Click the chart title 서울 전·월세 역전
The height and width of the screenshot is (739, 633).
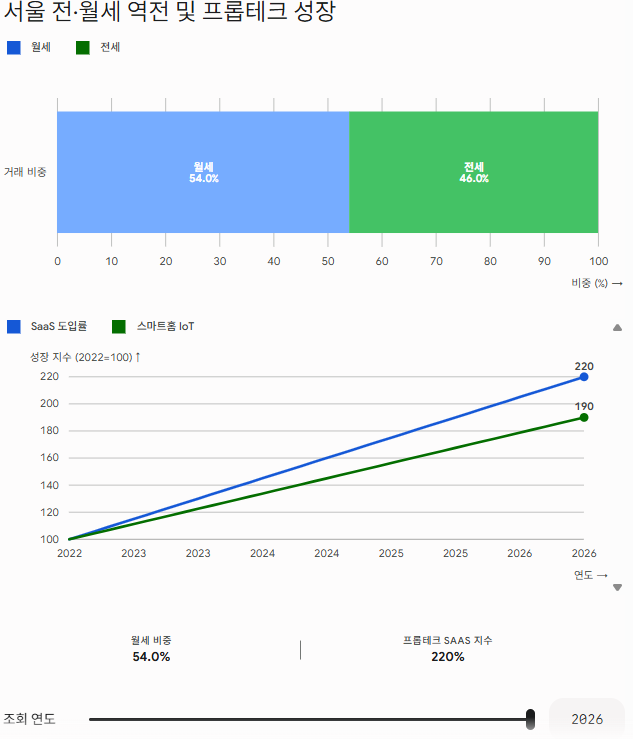click(169, 11)
